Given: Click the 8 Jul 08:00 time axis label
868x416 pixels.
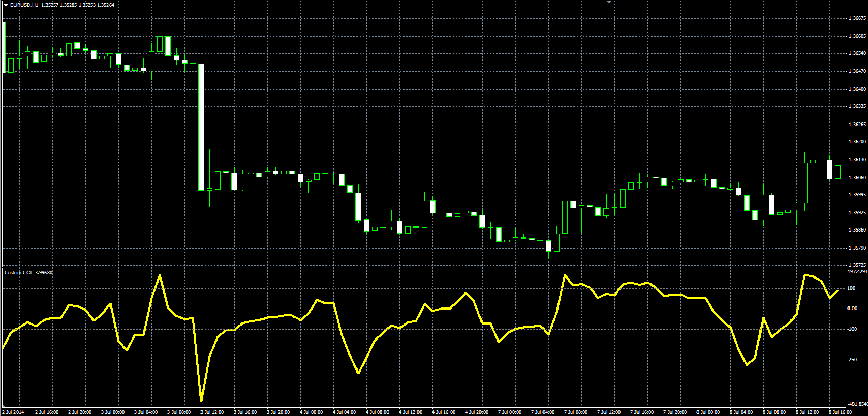Looking at the screenshot, I should tap(774, 412).
